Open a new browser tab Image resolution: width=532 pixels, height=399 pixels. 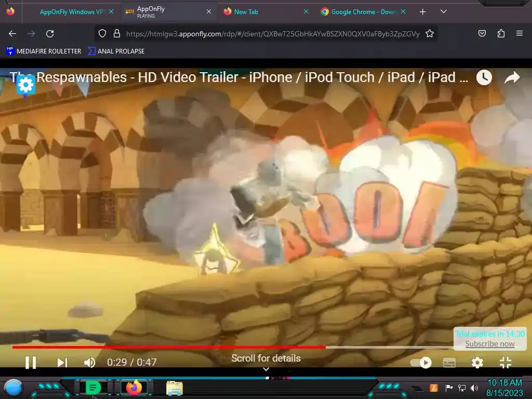coord(422,12)
